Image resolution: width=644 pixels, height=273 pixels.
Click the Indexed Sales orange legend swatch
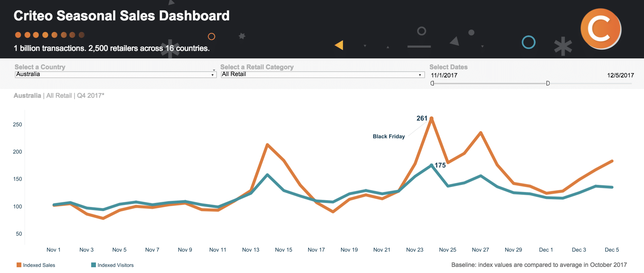click(19, 265)
